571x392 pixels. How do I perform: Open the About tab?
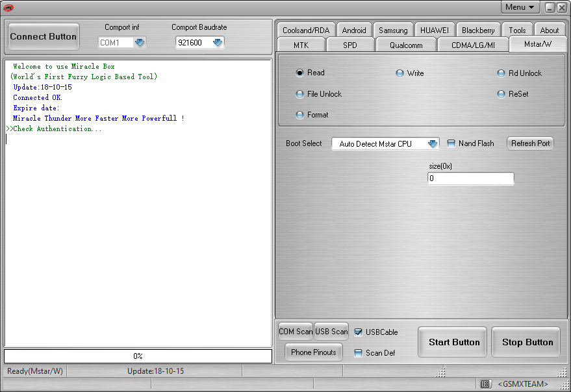(x=550, y=30)
